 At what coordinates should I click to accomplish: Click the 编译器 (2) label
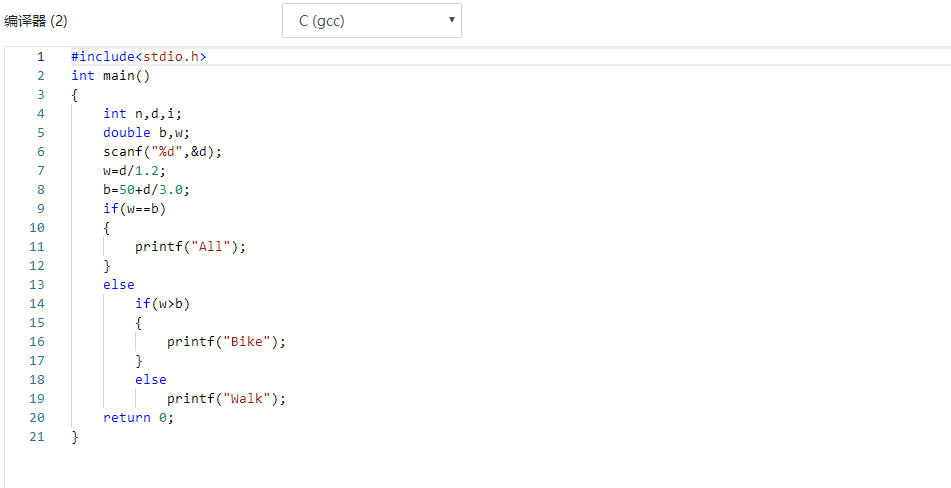36,21
